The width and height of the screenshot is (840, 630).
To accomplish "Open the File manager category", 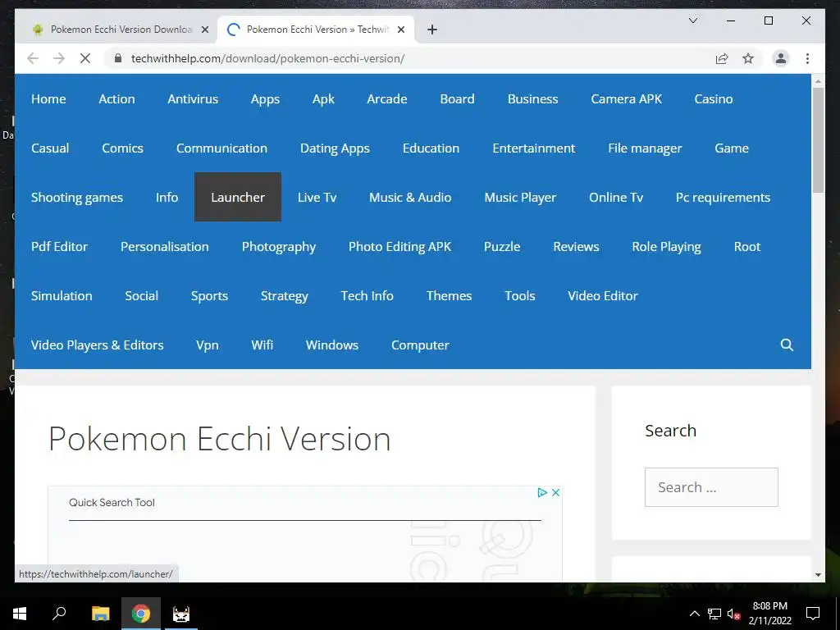I will [645, 148].
